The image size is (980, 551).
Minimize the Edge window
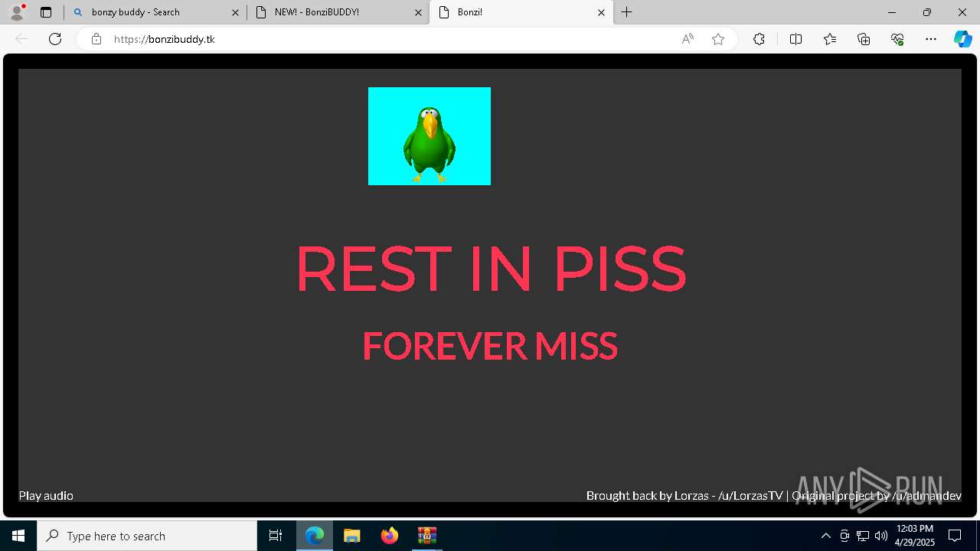(892, 12)
